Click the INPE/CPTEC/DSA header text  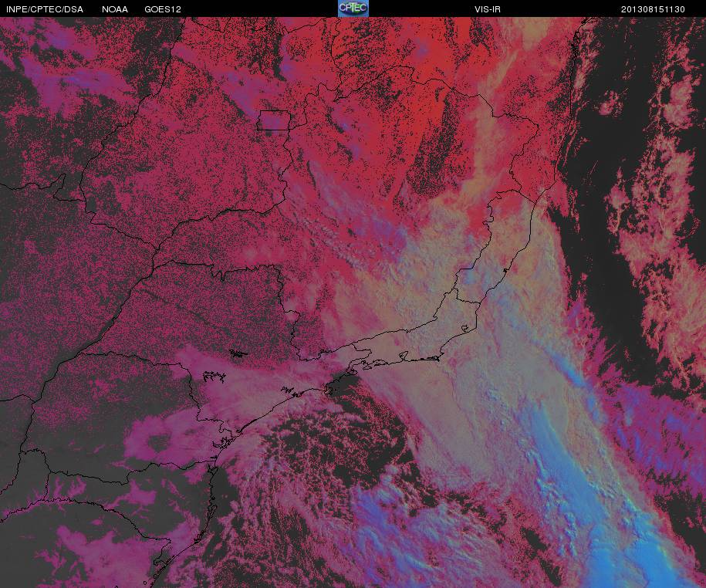click(x=45, y=9)
